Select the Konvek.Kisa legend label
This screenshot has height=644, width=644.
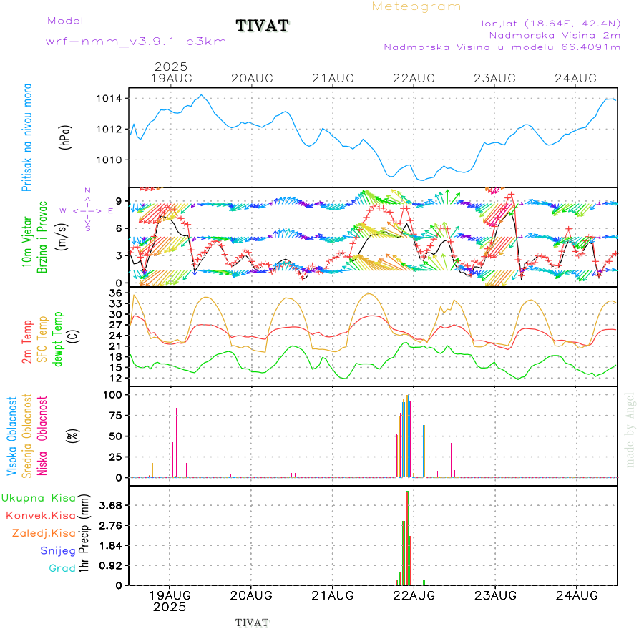click(41, 515)
